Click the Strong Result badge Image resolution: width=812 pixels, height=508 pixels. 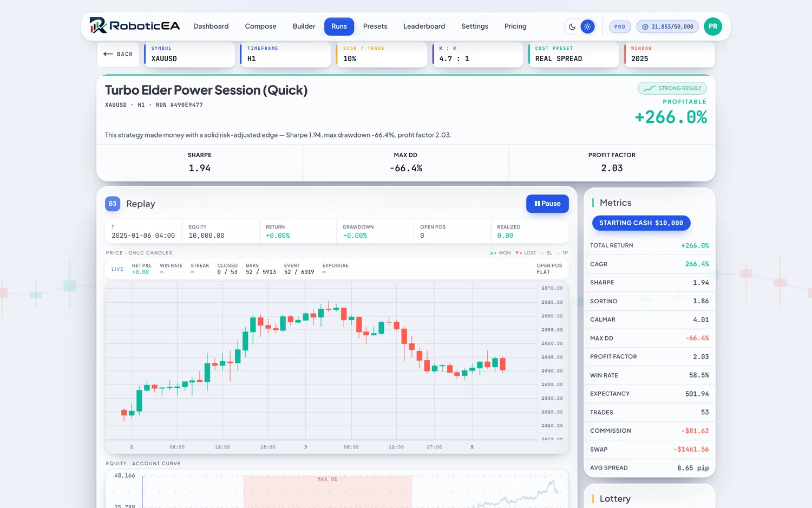click(x=672, y=88)
